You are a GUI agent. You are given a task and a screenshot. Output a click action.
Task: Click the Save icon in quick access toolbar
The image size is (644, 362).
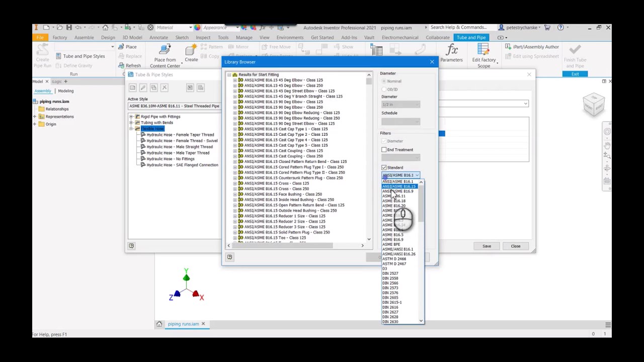point(69,27)
